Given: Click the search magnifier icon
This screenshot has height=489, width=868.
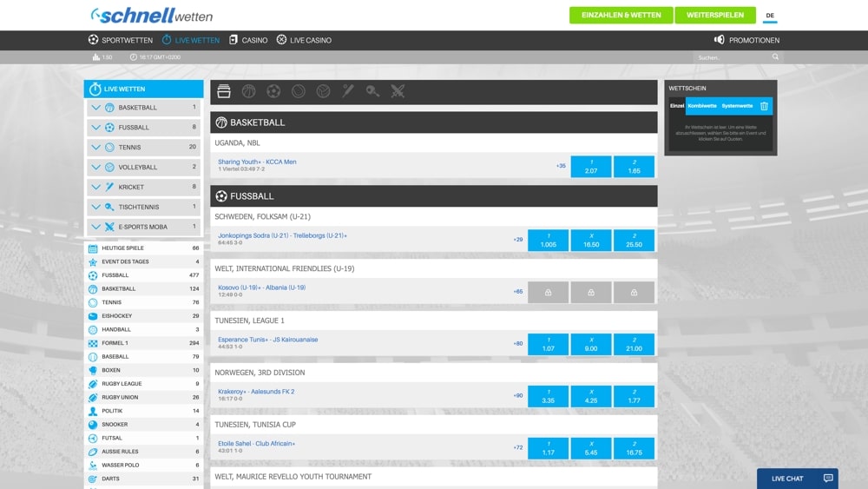Looking at the screenshot, I should coord(775,57).
